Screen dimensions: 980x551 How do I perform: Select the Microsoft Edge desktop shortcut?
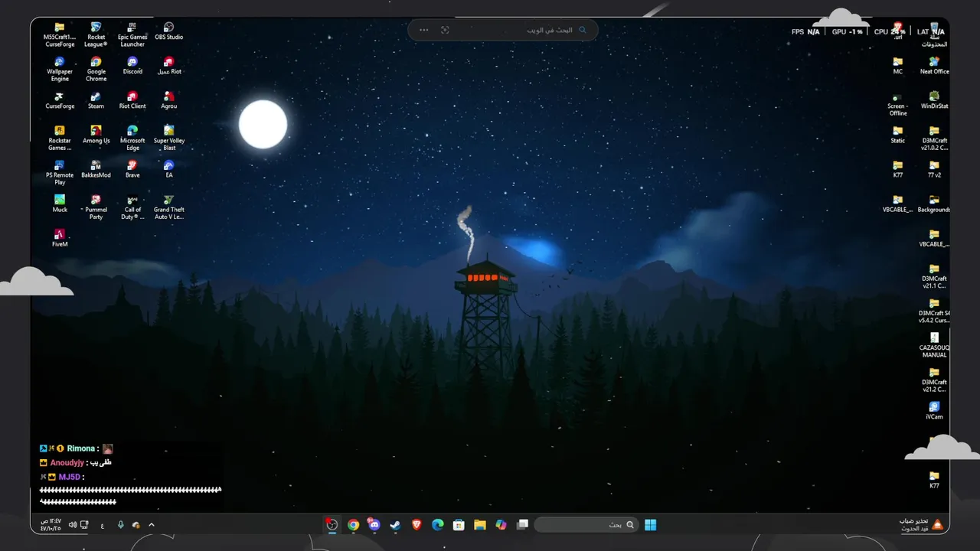point(132,138)
